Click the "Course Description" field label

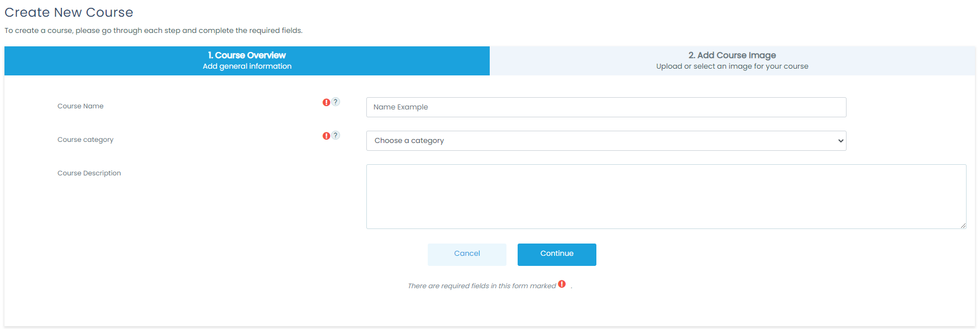(89, 173)
